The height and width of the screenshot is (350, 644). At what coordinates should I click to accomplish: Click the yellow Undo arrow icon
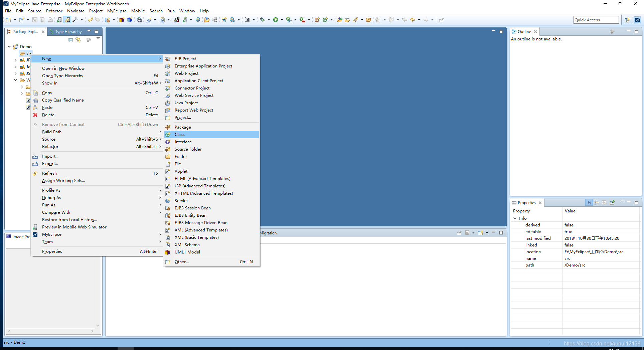[90, 20]
